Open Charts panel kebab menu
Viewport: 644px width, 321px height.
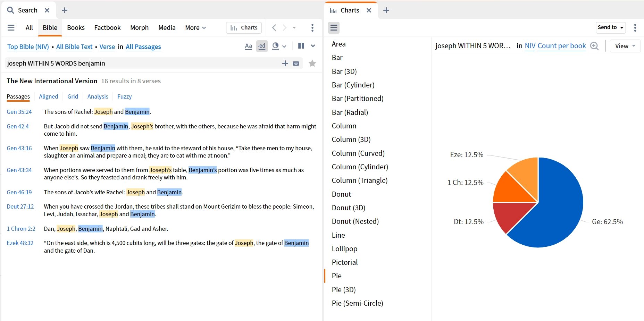coord(635,27)
